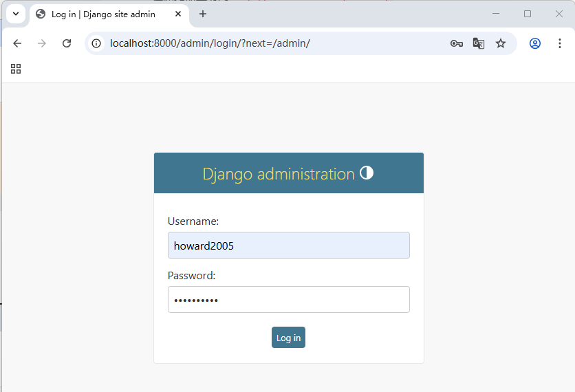Toggle Django admin light/dark theme
Viewport: 575px width, 392px height.
tap(367, 173)
